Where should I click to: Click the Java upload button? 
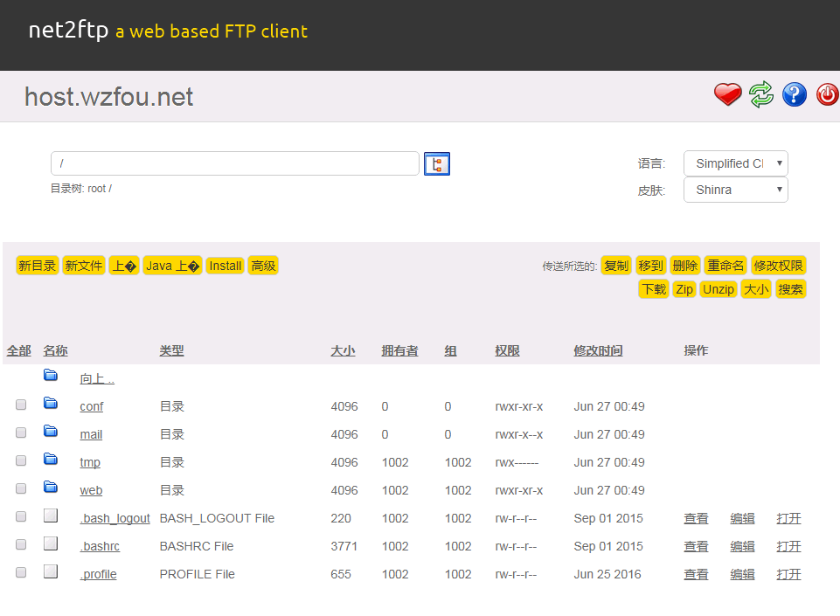pos(172,266)
